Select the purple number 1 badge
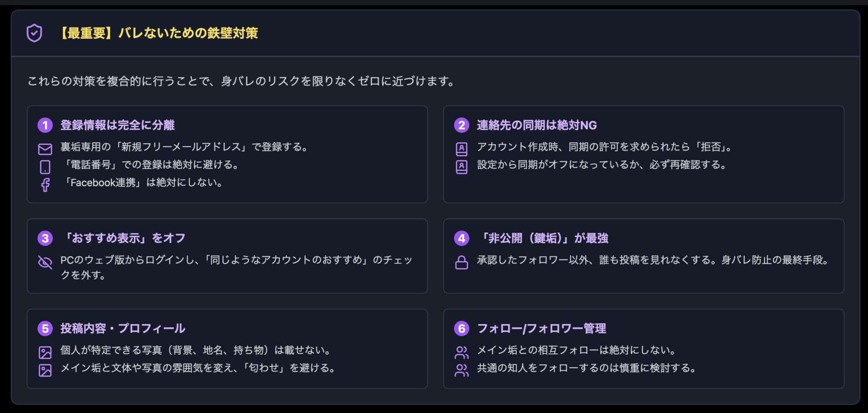Viewport: 868px width, 413px height. [x=45, y=125]
